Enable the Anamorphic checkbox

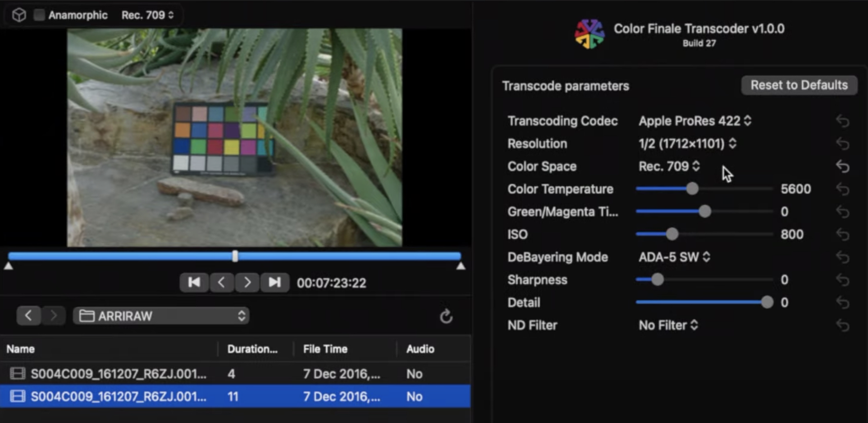(x=39, y=14)
